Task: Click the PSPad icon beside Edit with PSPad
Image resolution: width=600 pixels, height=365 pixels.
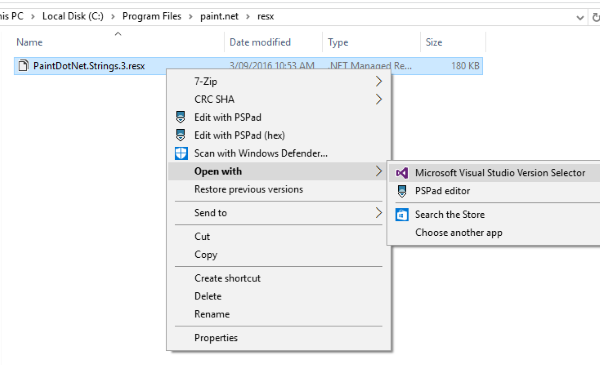Action: click(x=180, y=117)
